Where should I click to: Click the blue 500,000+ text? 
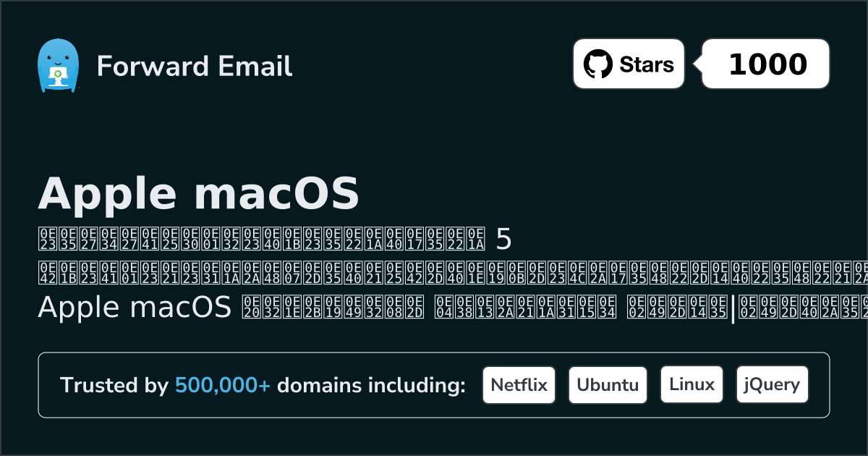tap(223, 386)
